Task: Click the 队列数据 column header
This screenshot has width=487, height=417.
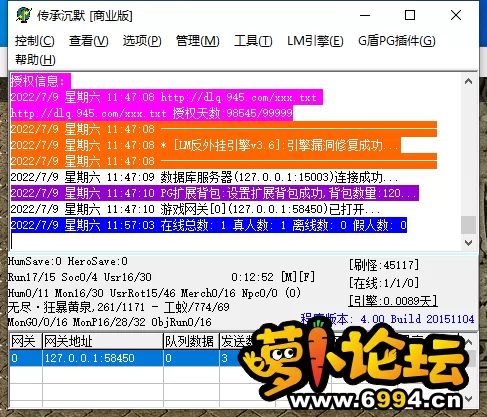Action: 191,341
